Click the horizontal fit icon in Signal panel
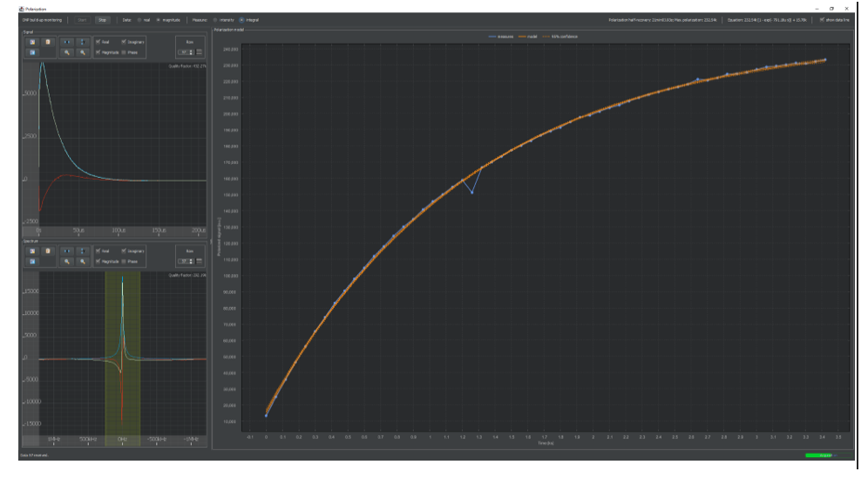868x492 pixels. [x=67, y=42]
